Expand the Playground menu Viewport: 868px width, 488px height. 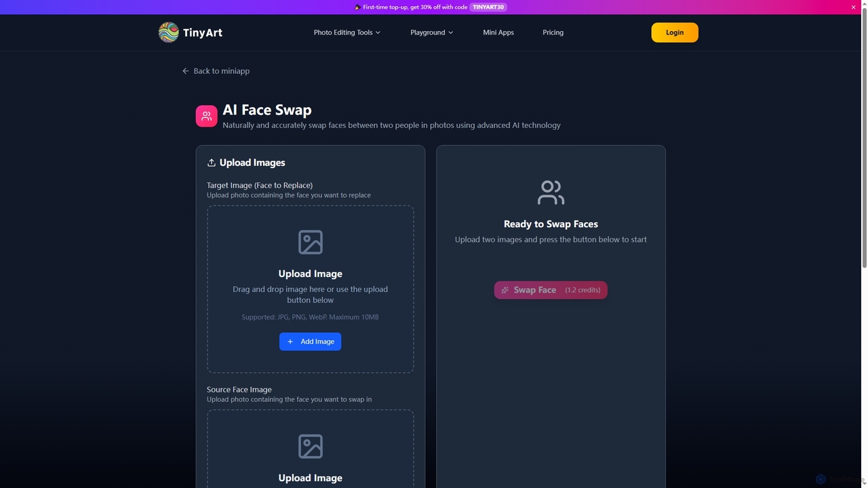[x=431, y=33]
